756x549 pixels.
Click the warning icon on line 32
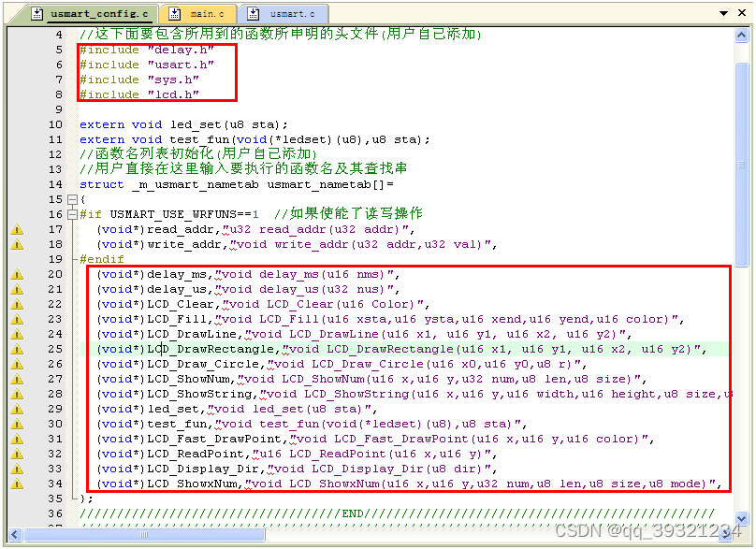tap(17, 454)
